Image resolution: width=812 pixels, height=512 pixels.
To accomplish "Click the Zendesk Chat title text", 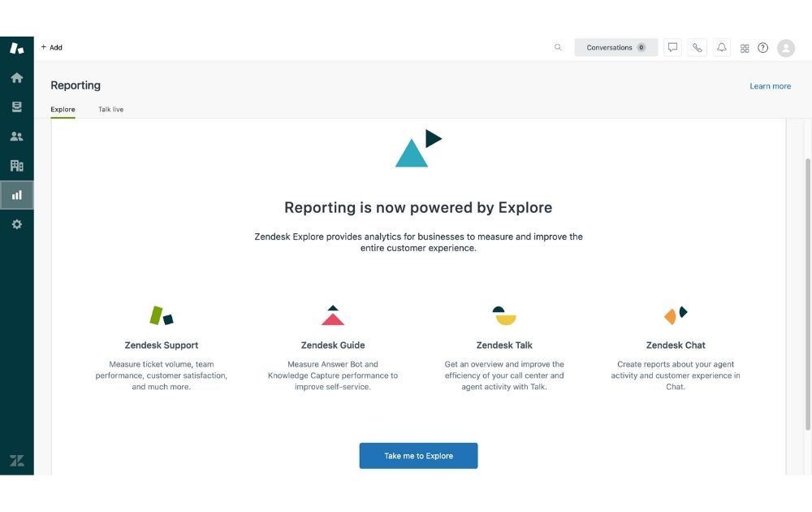I will tap(676, 345).
